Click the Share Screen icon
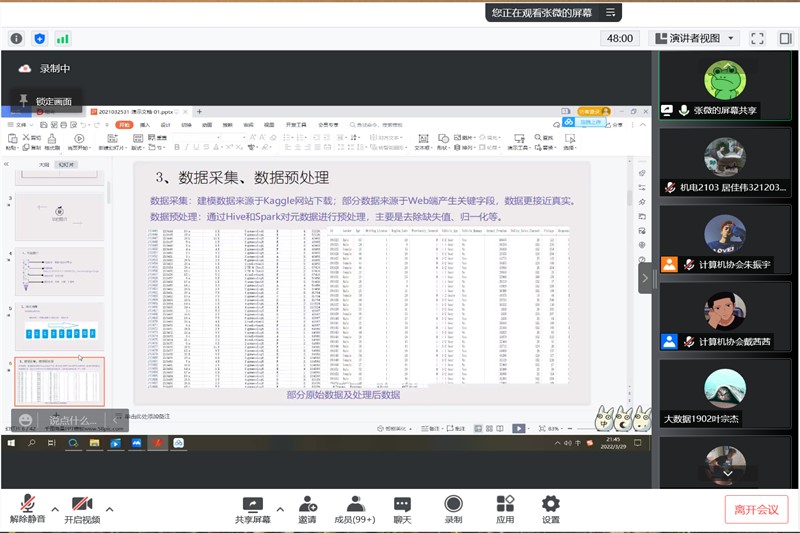 coord(252,505)
